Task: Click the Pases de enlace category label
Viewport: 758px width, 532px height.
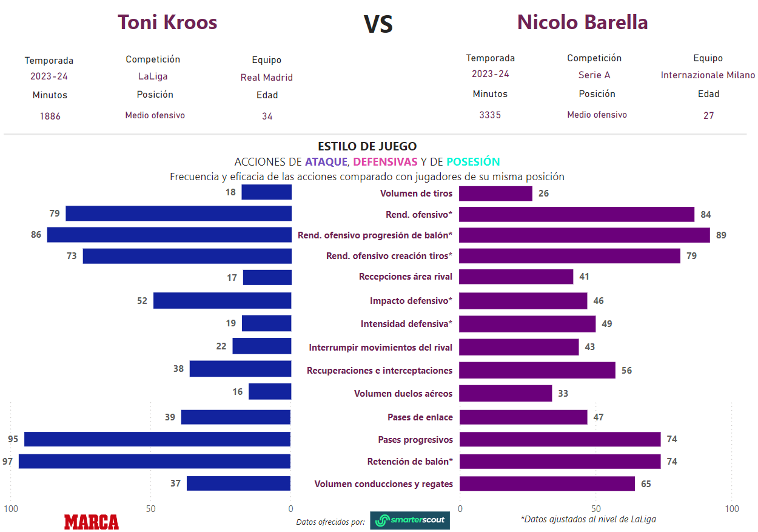Action: click(x=420, y=417)
